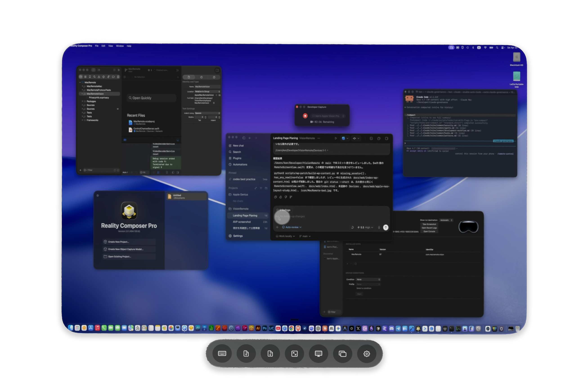Viewport: 588px width, 392px height.
Task: Click the add attachment plus in chat input
Action: click(277, 227)
